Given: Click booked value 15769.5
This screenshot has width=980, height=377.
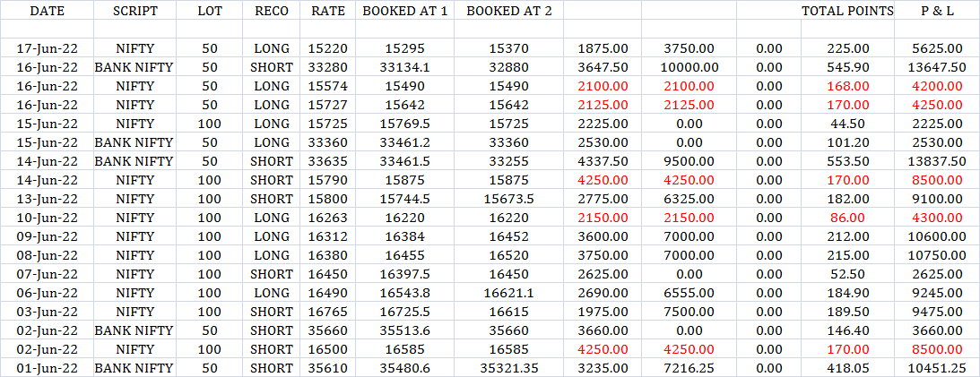Looking at the screenshot, I should tap(405, 124).
